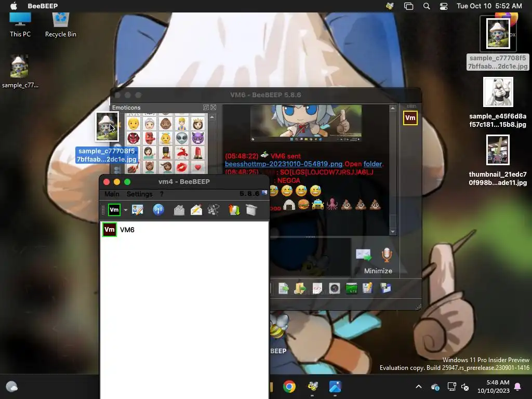Open the file transfer arrows icon in vm4 toolbar
Image resolution: width=532 pixels, height=399 pixels.
click(x=234, y=210)
